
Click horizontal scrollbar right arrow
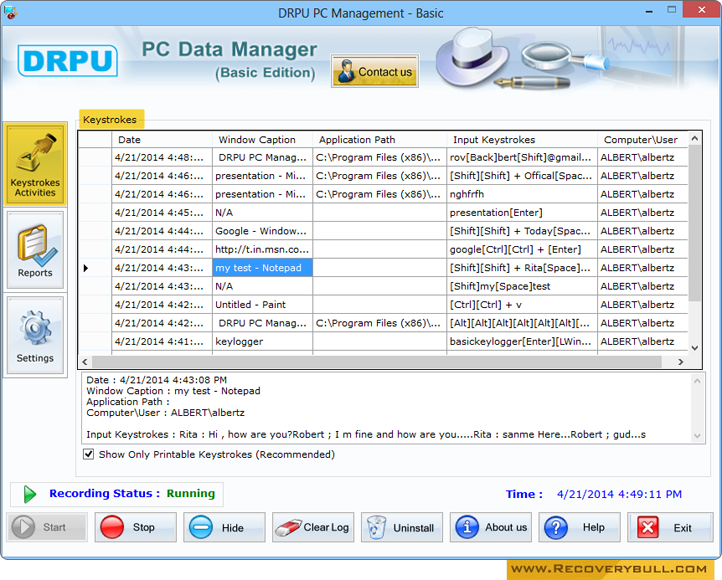point(681,362)
